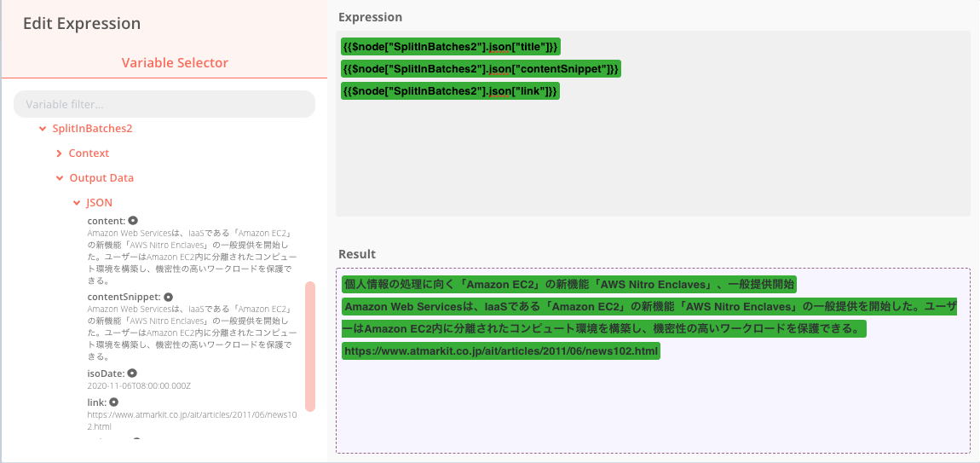Collapse the JSON section

pyautogui.click(x=77, y=203)
